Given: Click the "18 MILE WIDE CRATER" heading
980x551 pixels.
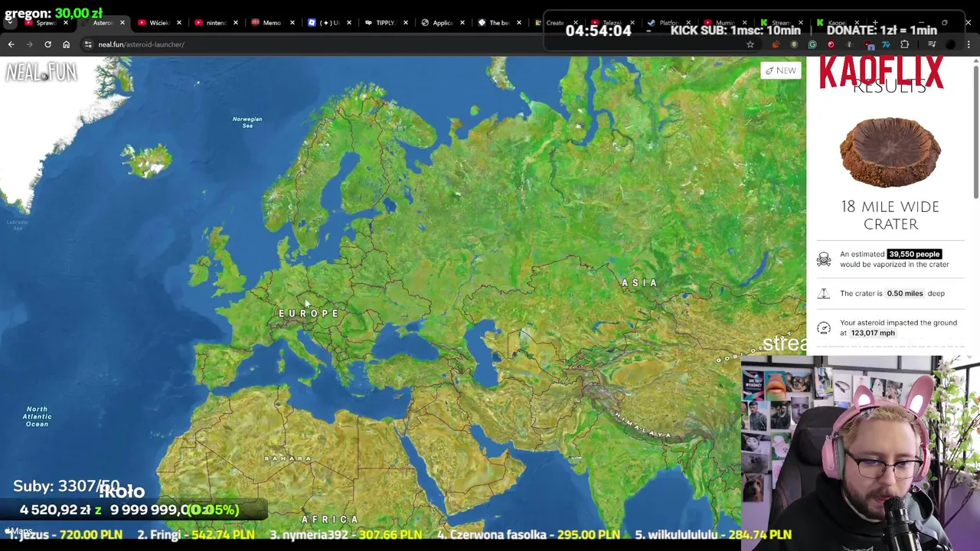Looking at the screenshot, I should (x=890, y=215).
